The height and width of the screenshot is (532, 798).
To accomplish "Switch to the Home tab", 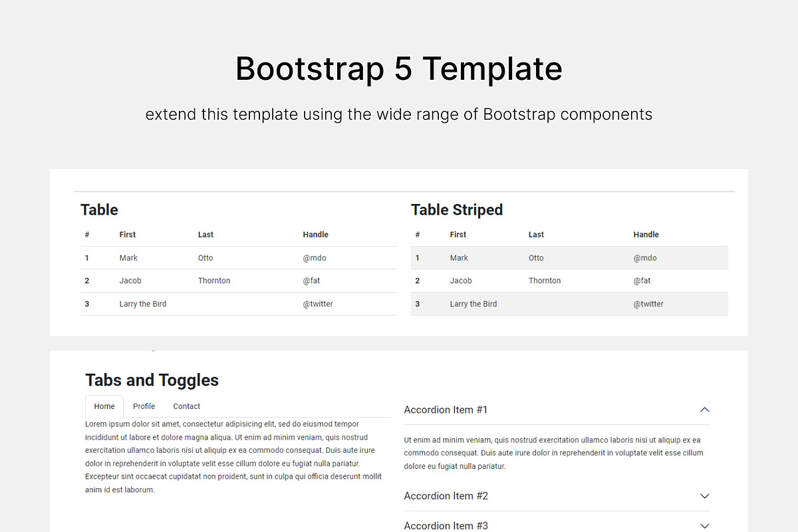I will pos(104,406).
